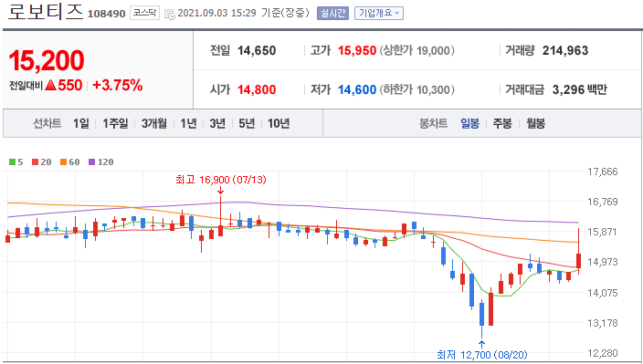
Task: Click the 거래대금 value 3,296 백만
Action: pyautogui.click(x=579, y=89)
